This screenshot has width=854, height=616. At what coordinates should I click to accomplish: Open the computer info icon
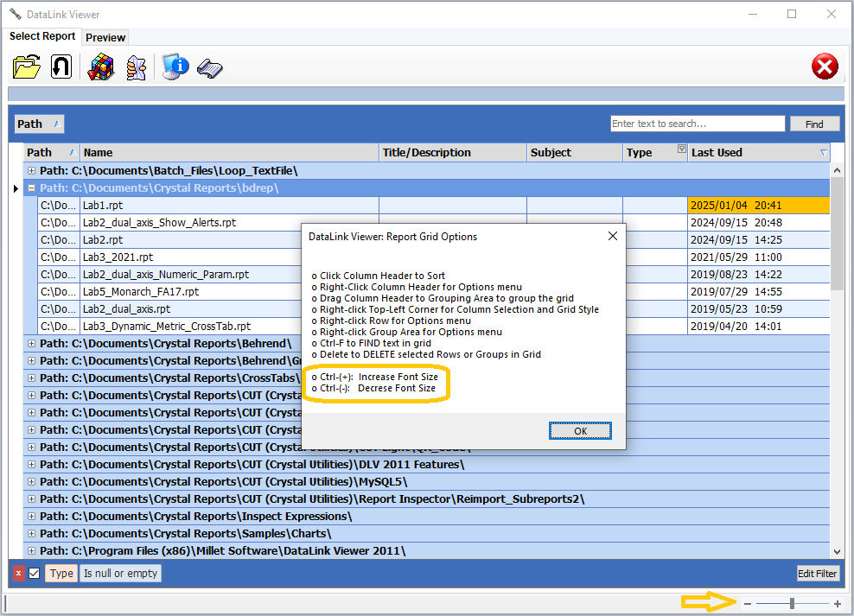(175, 67)
